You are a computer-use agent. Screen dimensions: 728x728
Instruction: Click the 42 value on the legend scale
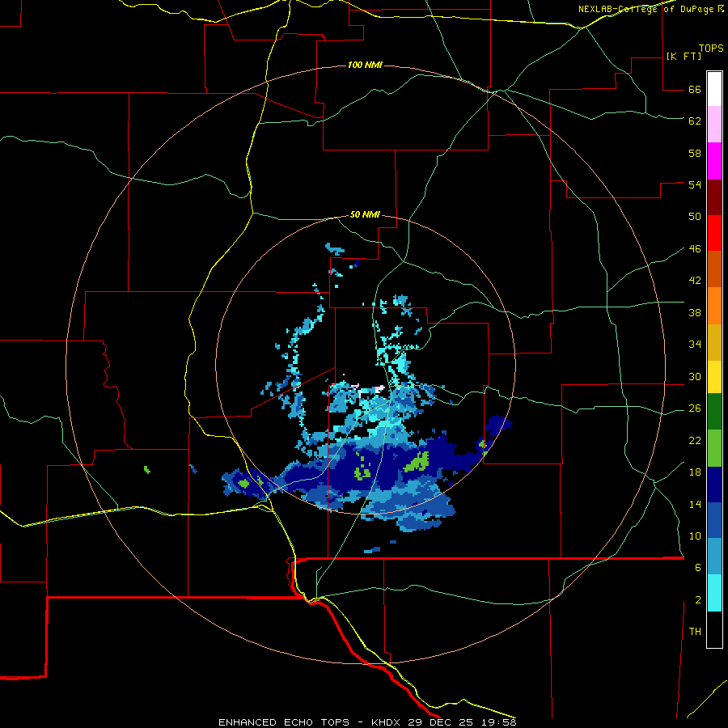click(695, 281)
